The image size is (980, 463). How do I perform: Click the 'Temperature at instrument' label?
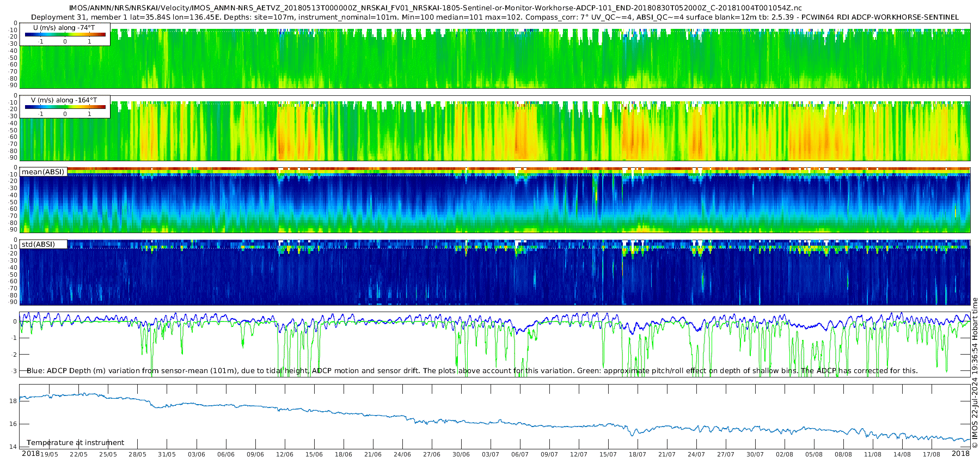click(75, 442)
